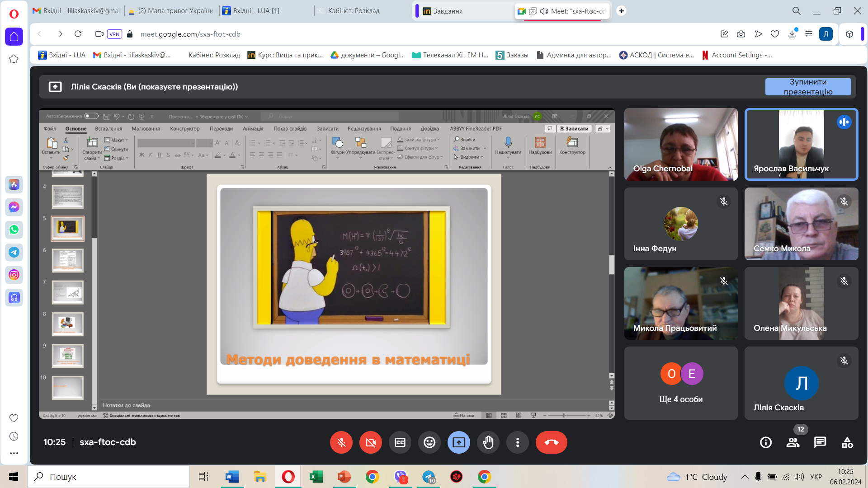Open Opera sidebar three-dot settings
This screenshot has width=868, height=488.
click(x=14, y=453)
